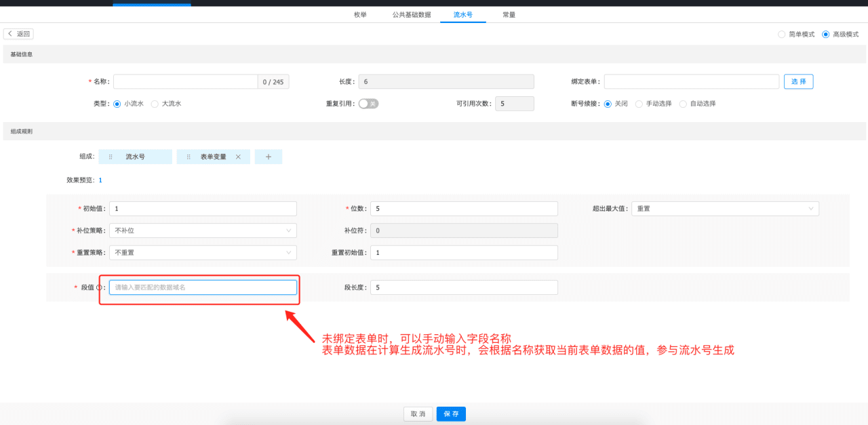Click the 段值 help info icon
The height and width of the screenshot is (425, 868).
point(99,287)
